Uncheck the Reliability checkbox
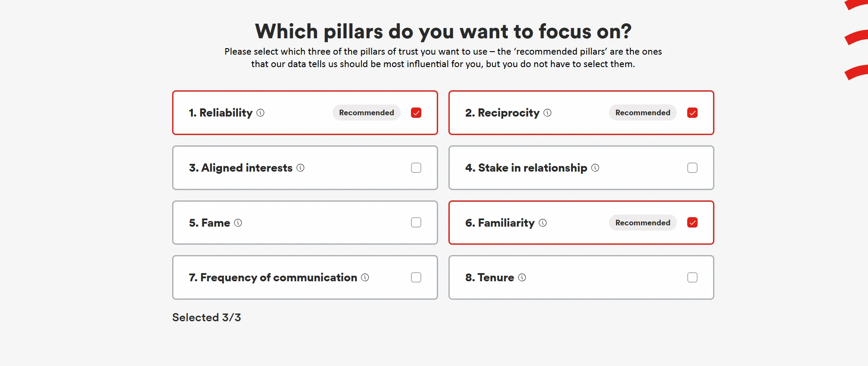This screenshot has width=868, height=366. 416,113
